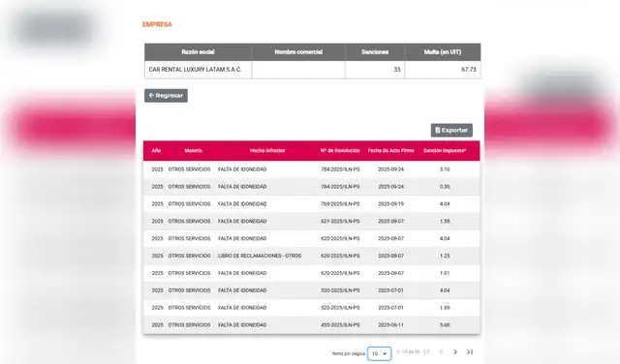Open the items per page dropdown

click(x=379, y=353)
